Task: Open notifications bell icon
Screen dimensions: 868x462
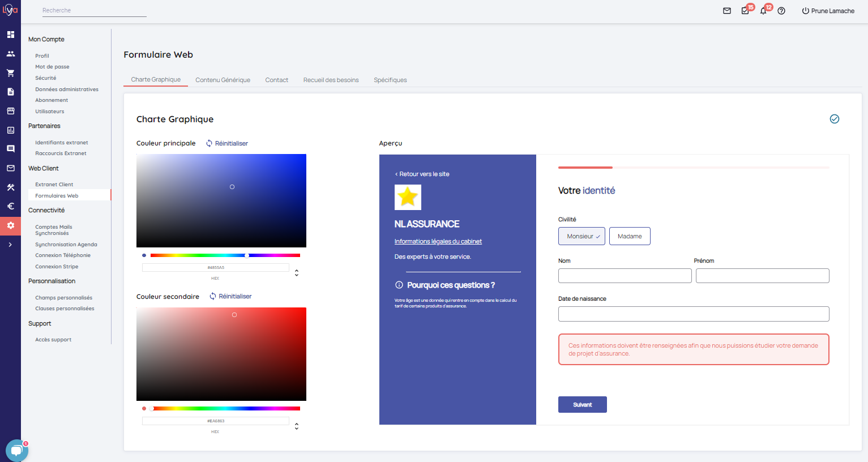Action: click(x=763, y=11)
